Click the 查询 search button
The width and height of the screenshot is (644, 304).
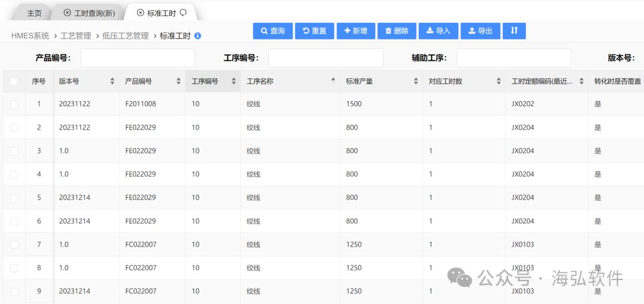click(x=273, y=31)
